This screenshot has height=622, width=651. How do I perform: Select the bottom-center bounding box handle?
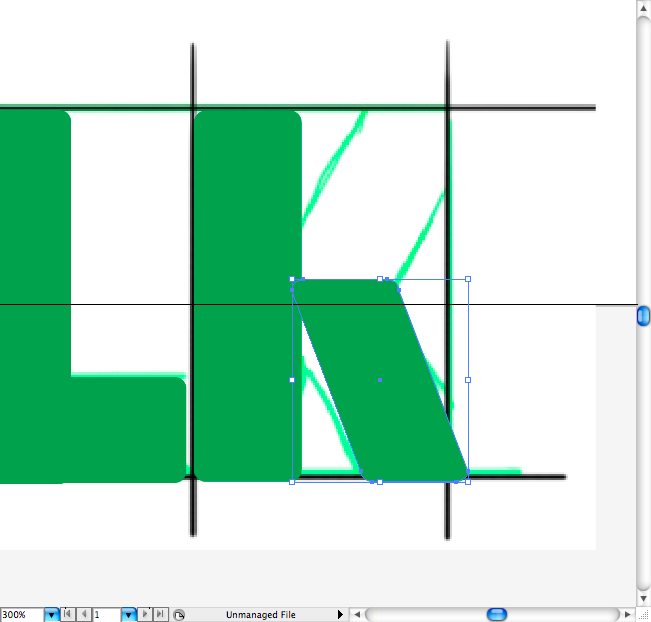point(380,482)
